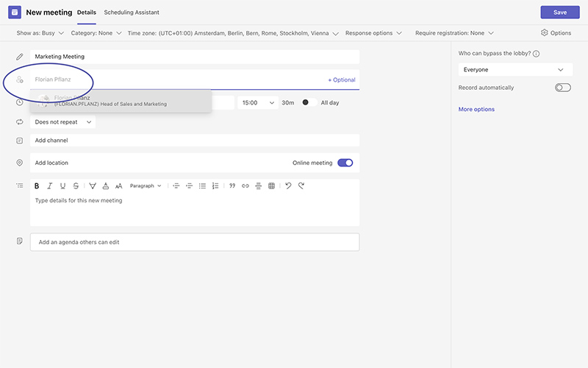Insert a hyperlink in details

245,186
